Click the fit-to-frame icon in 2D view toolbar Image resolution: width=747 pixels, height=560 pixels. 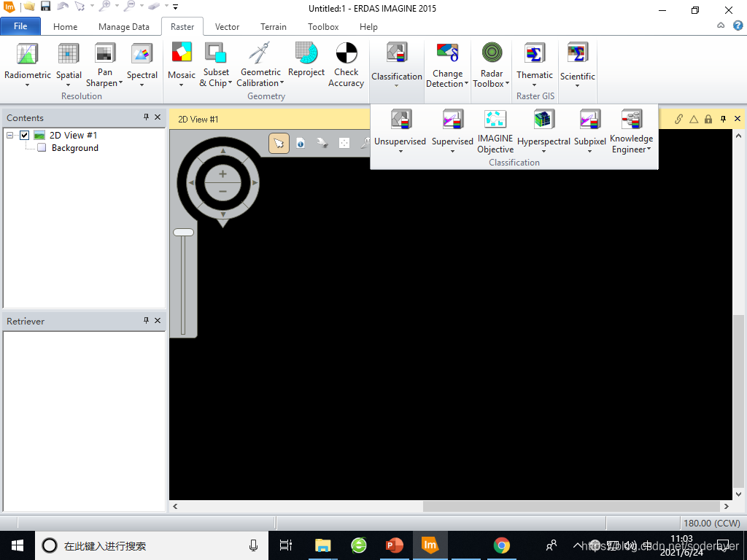(x=344, y=144)
